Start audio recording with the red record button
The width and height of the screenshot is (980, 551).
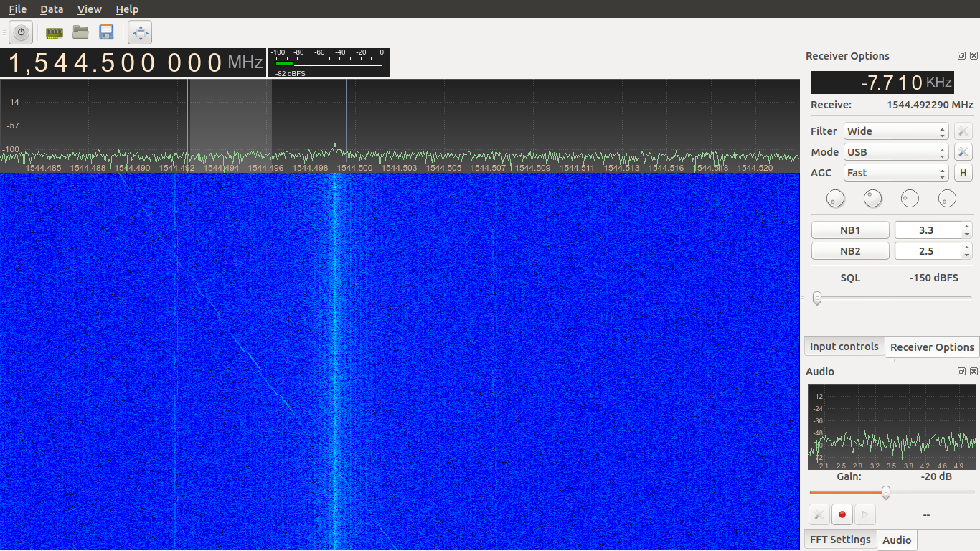pyautogui.click(x=842, y=514)
